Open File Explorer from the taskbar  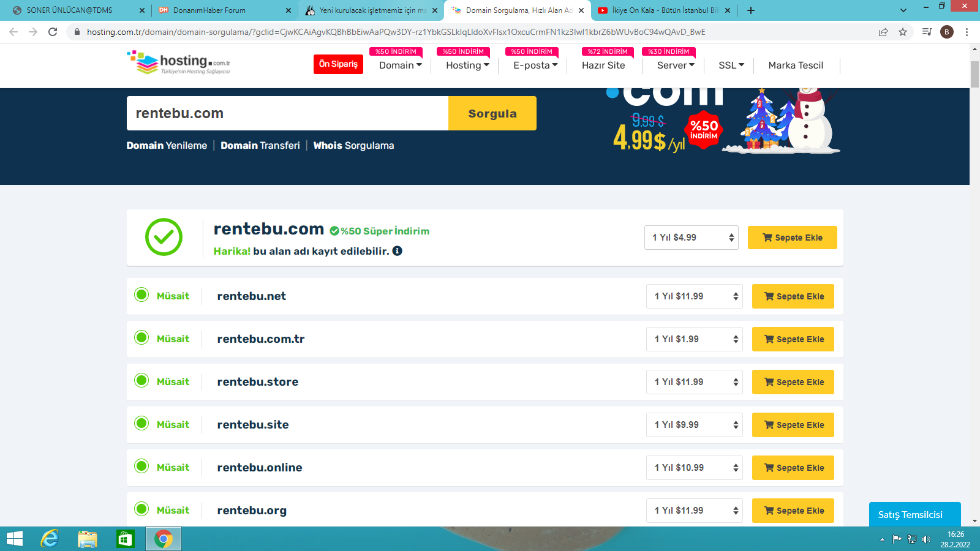click(88, 539)
